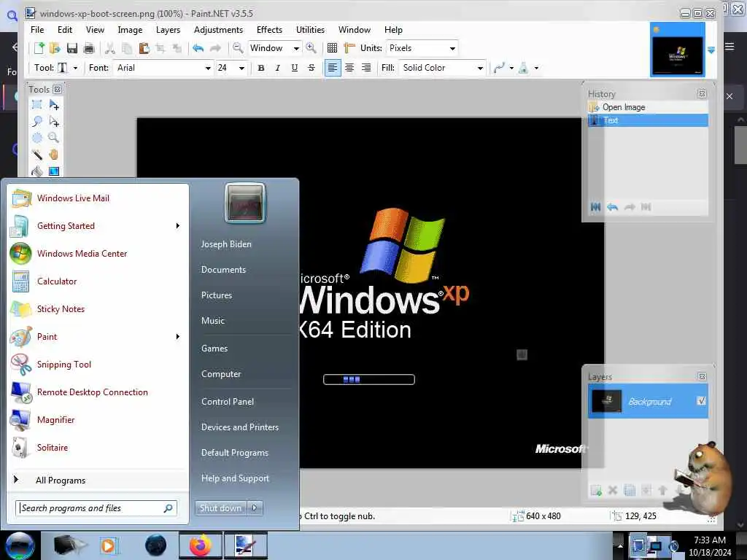This screenshot has height=560, width=747.
Task: Save the image with the floppy disk icon
Action: point(72,48)
